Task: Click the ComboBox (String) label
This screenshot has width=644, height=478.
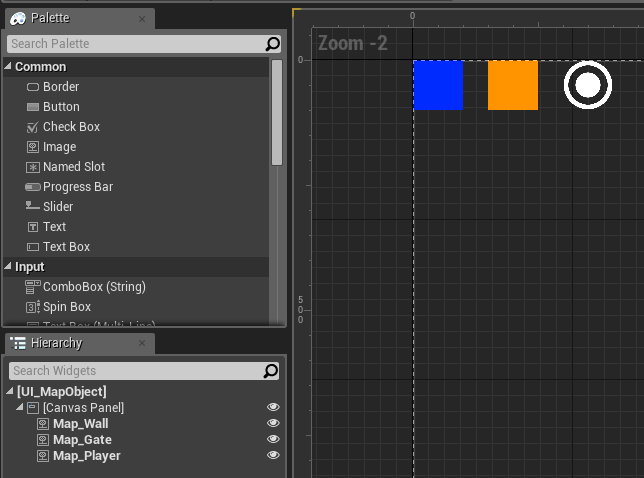Action: [x=94, y=287]
